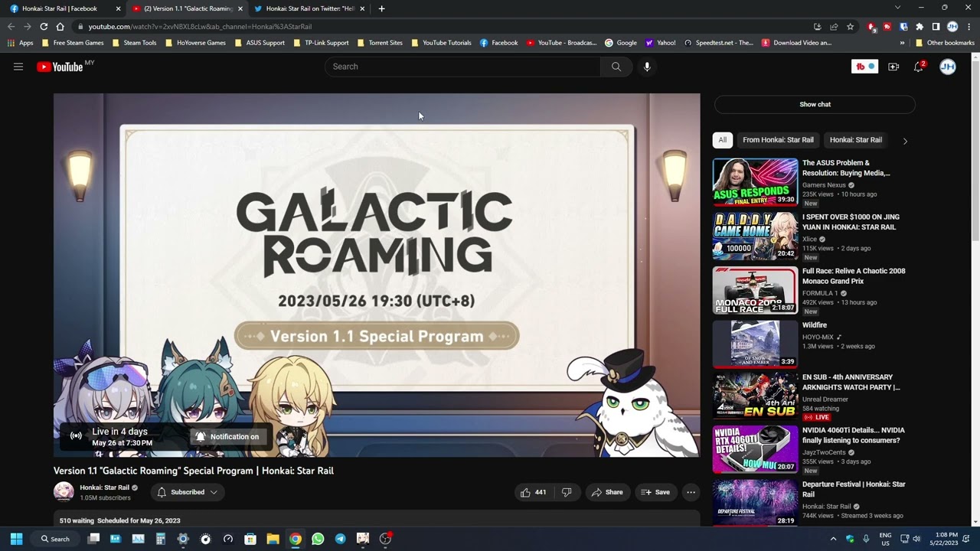Image resolution: width=980 pixels, height=551 pixels.
Task: Open the YouTube account avatar menu
Action: [x=948, y=67]
